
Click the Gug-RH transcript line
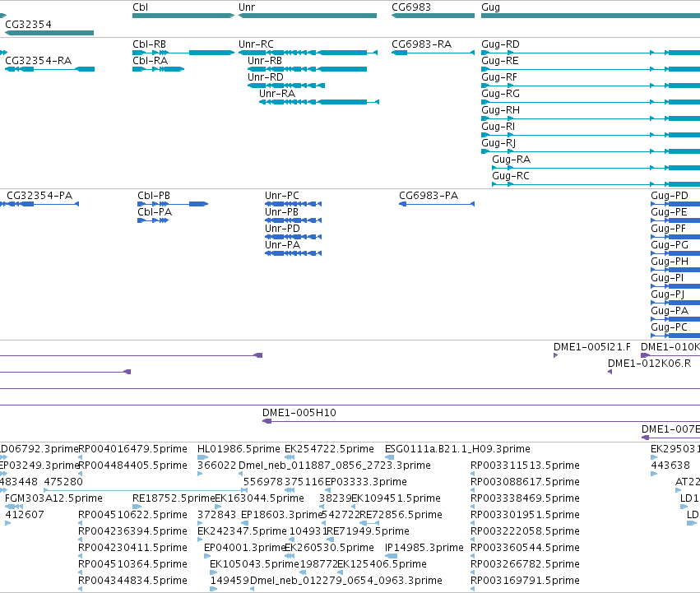(x=591, y=118)
